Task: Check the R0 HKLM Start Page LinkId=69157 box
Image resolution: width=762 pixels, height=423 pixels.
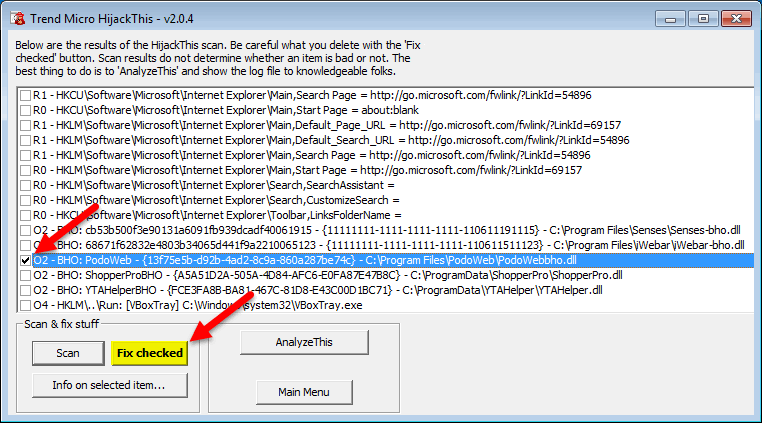Action: pos(25,171)
